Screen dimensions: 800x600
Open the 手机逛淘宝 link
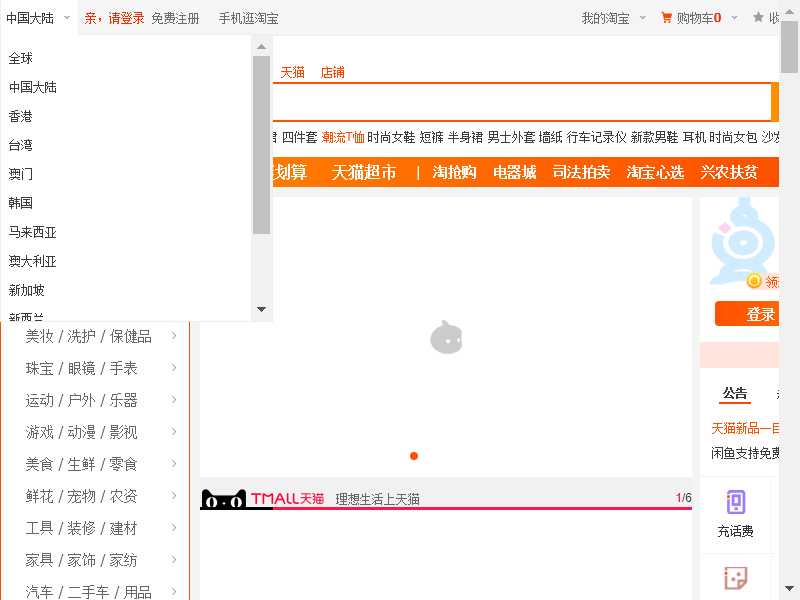248,18
